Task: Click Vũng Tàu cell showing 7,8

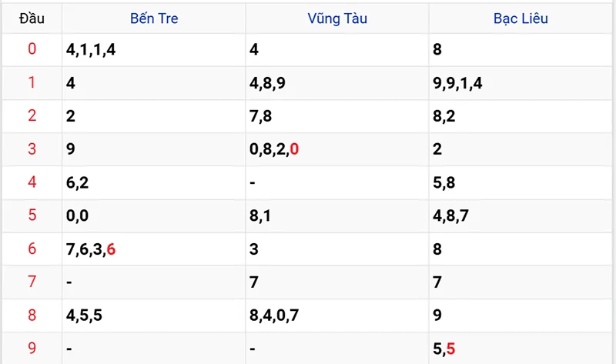Action: 261,116
